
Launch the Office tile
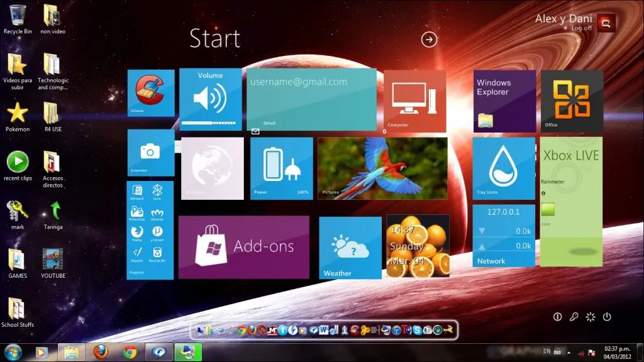572,101
